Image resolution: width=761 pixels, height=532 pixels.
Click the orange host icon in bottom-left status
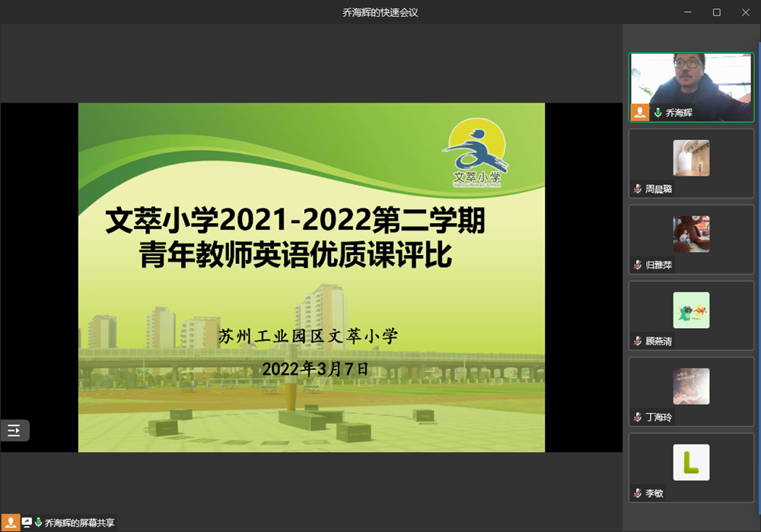tap(11, 523)
